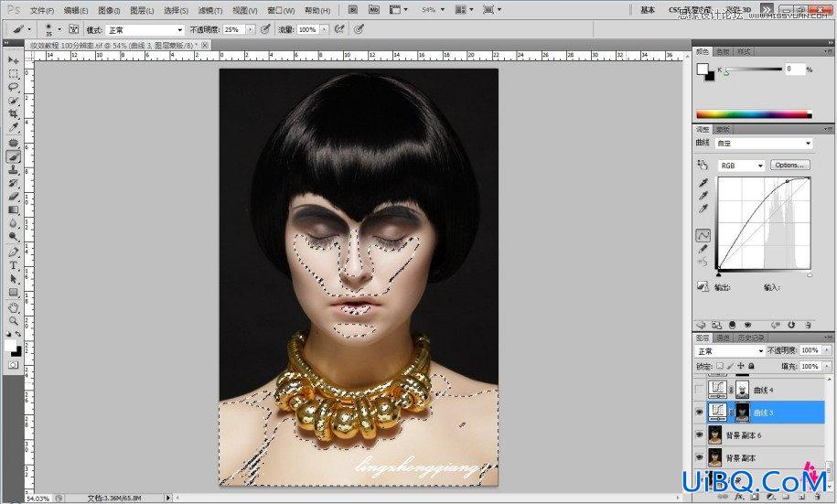
Task: Pick the black point eyedropper in Curves
Action: tap(703, 183)
